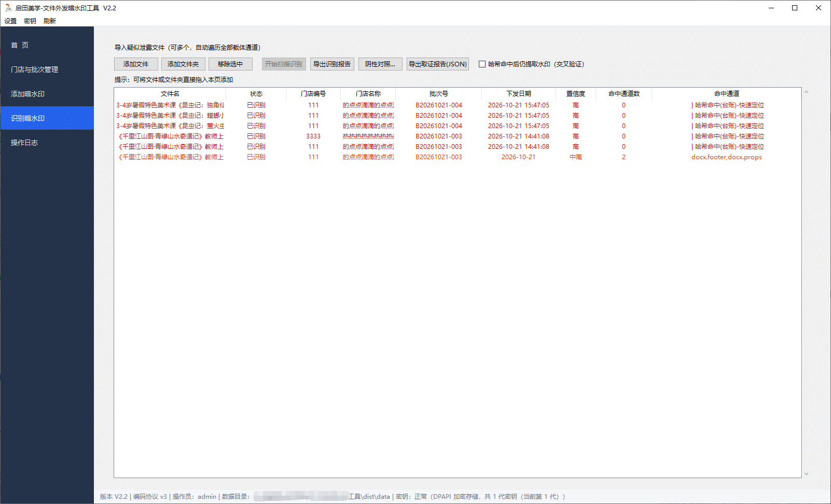Open 操作日志 sidebar page
The image size is (831, 504).
click(47, 143)
